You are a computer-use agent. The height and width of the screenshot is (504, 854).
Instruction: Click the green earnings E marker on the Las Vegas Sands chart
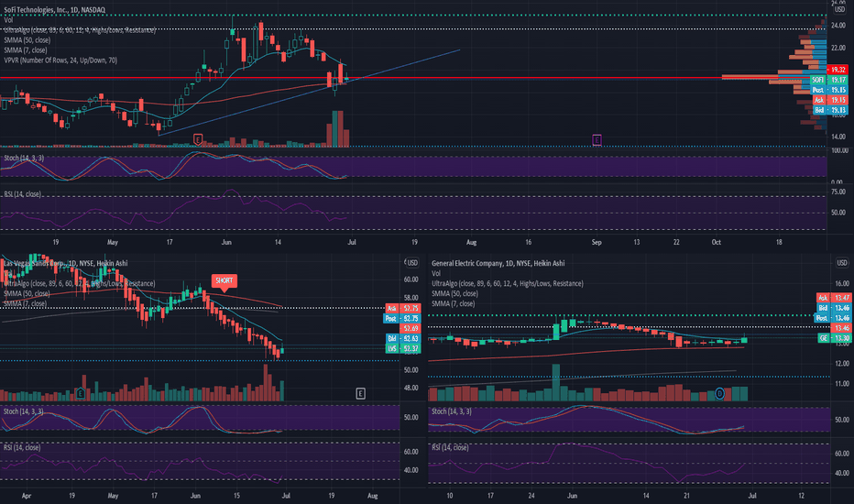81,393
